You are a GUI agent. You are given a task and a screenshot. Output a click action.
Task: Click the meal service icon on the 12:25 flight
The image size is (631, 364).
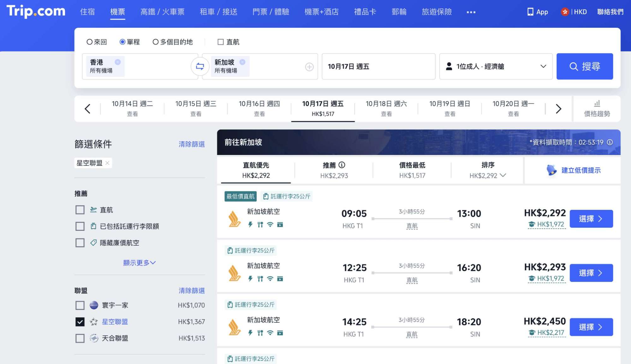click(x=260, y=279)
